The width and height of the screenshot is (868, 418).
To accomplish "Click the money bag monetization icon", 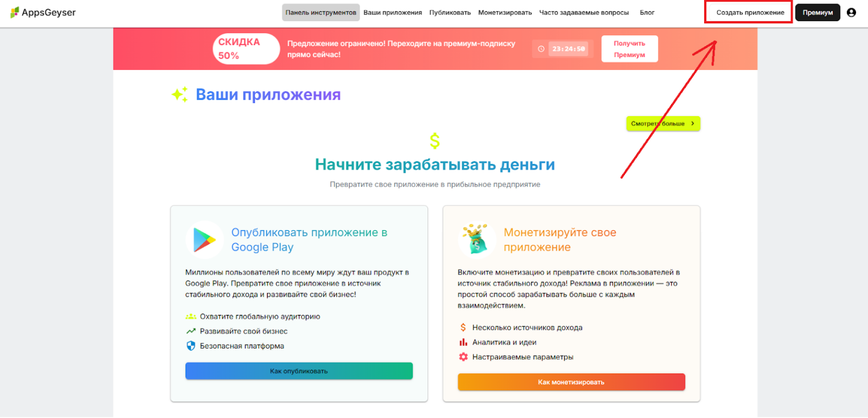I will (476, 240).
